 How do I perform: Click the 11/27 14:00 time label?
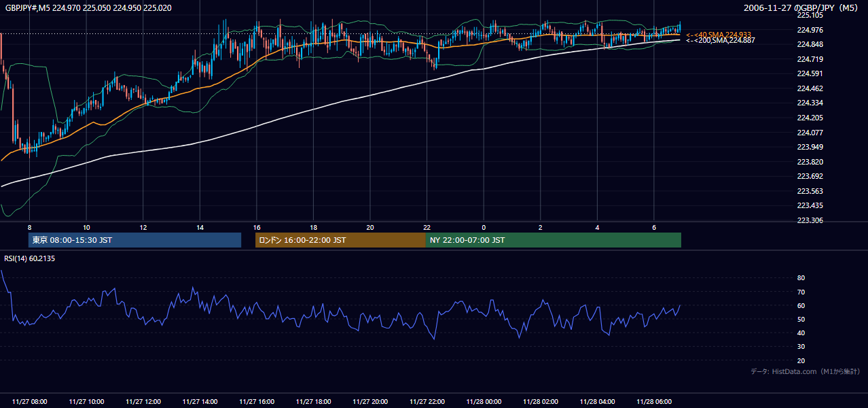200,401
